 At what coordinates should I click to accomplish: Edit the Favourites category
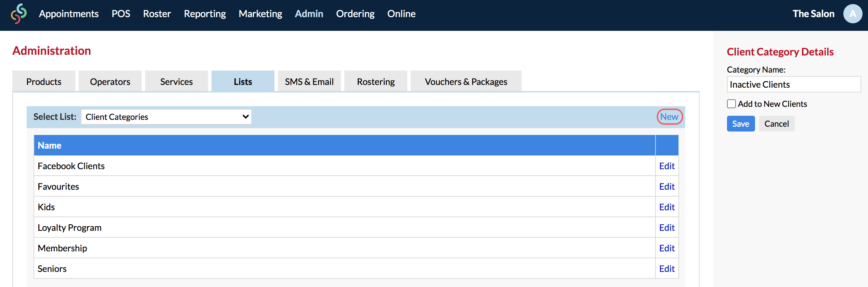(x=667, y=187)
